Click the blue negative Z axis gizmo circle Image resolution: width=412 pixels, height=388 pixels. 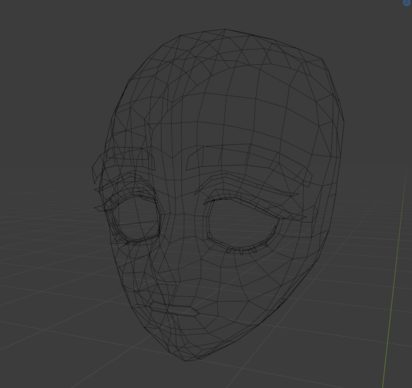pyautogui.click(x=406, y=3)
